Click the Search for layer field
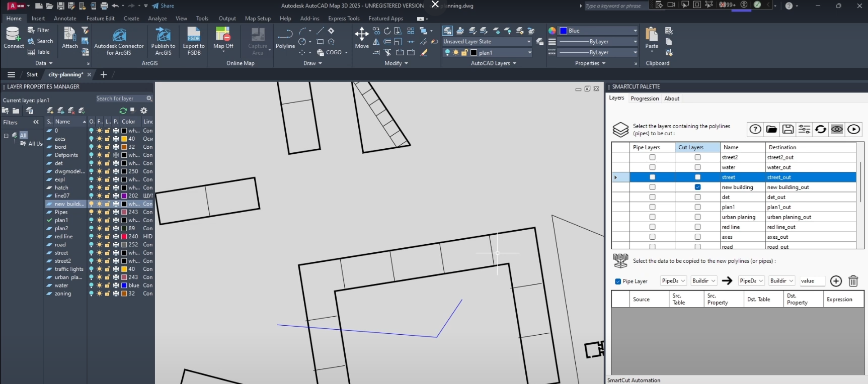Screen dimensions: 868x384 [121, 99]
